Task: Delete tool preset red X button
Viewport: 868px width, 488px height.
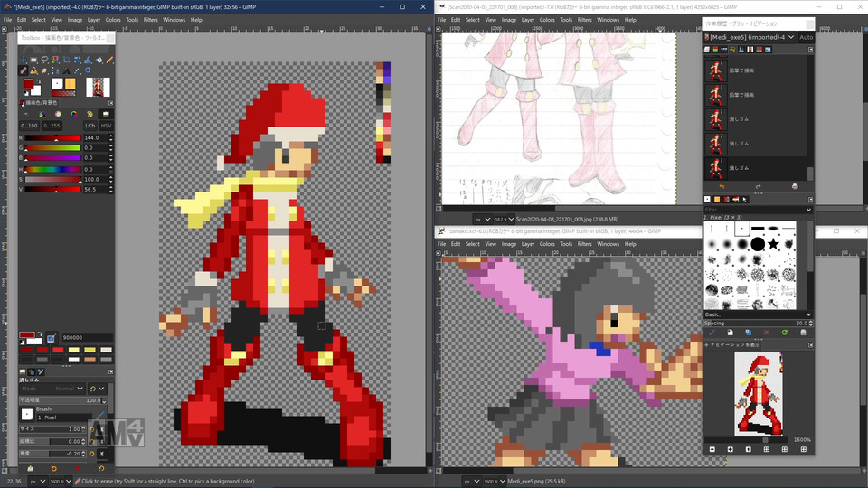Action: (78, 468)
